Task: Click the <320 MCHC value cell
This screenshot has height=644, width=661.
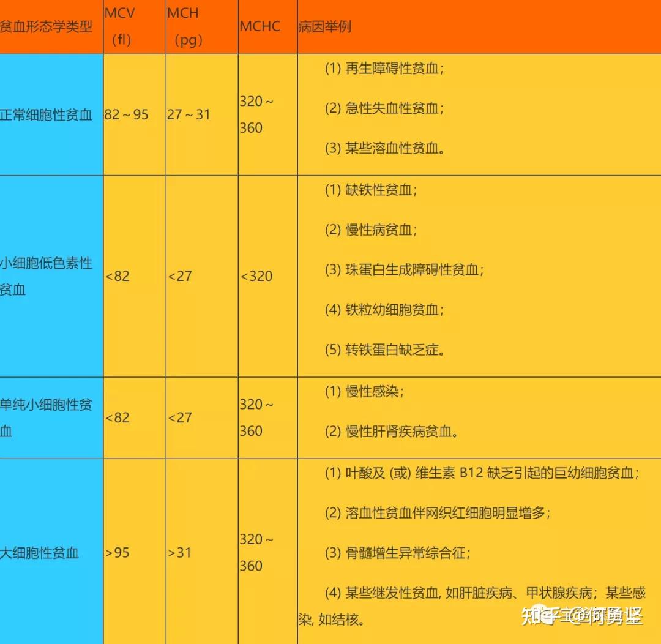Action: [x=257, y=275]
